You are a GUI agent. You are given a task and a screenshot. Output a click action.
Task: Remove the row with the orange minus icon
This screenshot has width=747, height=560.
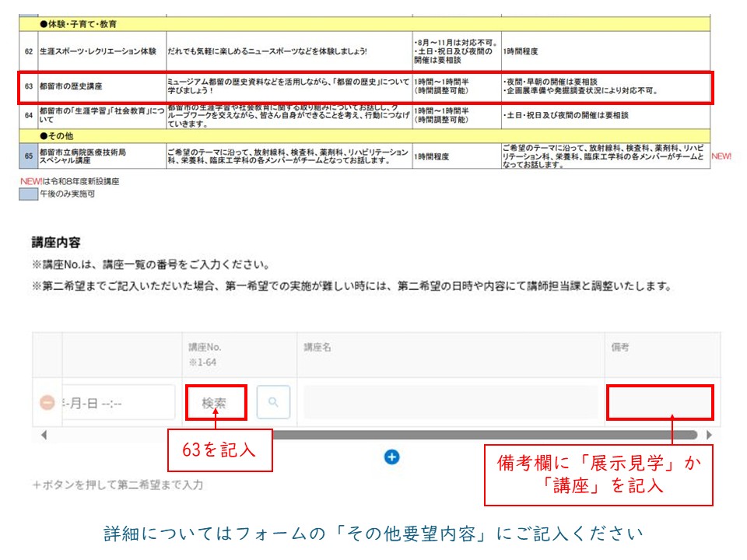point(47,402)
